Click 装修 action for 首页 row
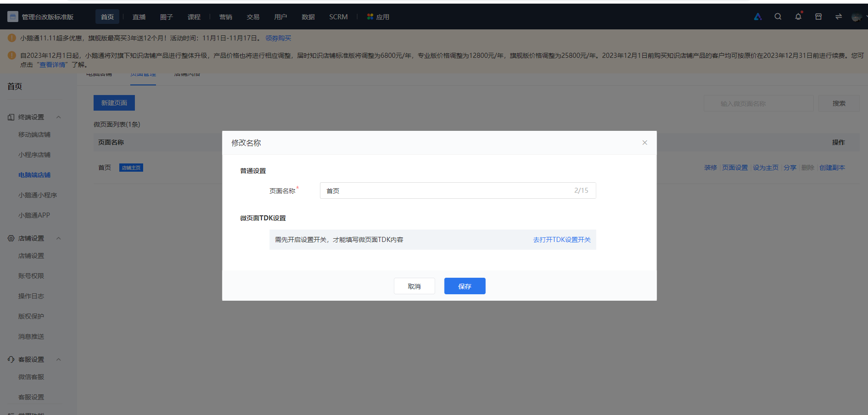Image resolution: width=868 pixels, height=415 pixels. (x=711, y=168)
